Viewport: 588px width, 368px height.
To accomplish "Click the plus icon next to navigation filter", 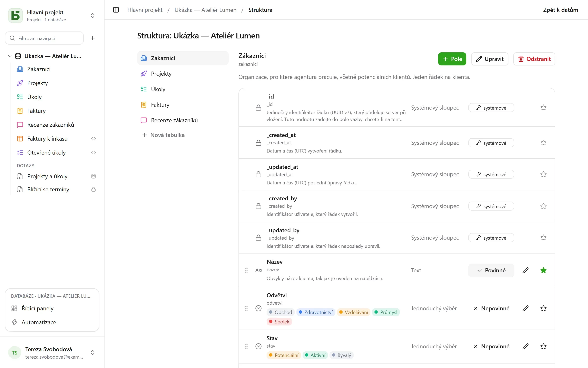I will pos(92,38).
